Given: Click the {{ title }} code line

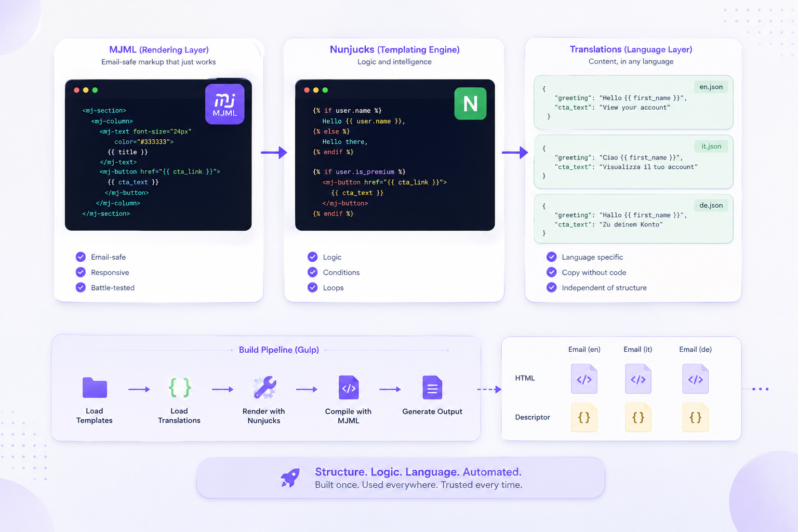Looking at the screenshot, I should pyautogui.click(x=128, y=152).
